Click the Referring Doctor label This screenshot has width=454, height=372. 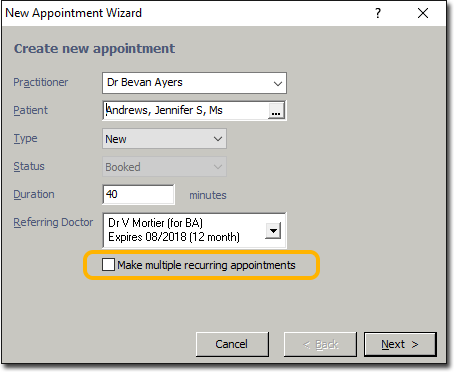[x=53, y=222]
